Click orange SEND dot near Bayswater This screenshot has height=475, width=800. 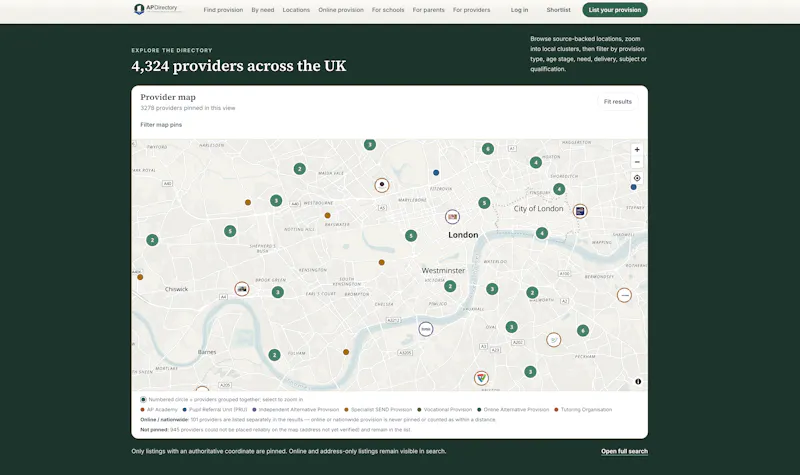tap(328, 216)
